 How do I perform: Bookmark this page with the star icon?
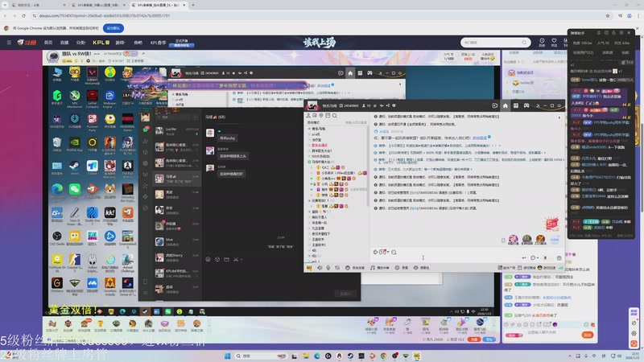coord(608,15)
